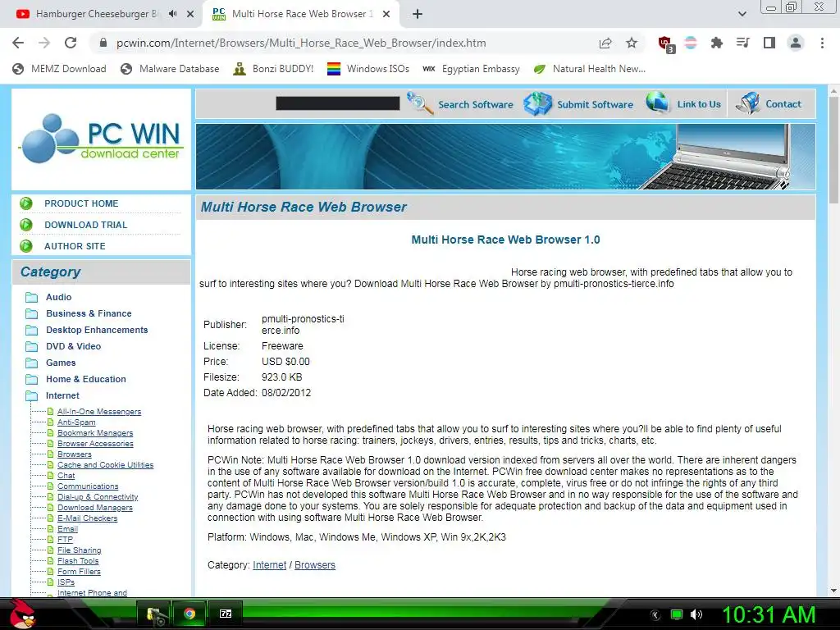The height and width of the screenshot is (630, 840).
Task: Open Cache and Cookie Utilities subcategory
Action: pyautogui.click(x=105, y=465)
